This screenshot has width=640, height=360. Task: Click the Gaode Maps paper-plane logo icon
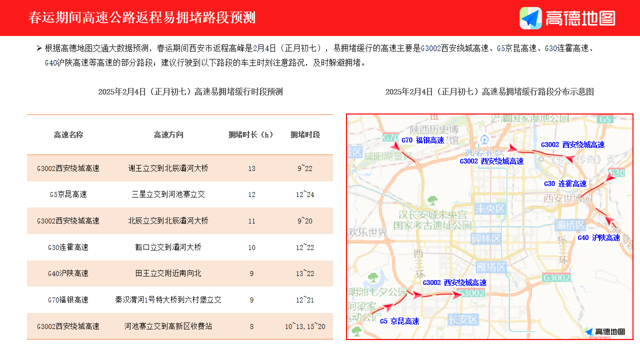pos(530,18)
